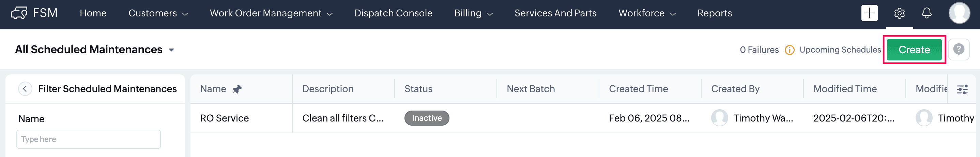980x157 pixels.
Task: Click the FSM van logo icon
Action: [x=19, y=13]
